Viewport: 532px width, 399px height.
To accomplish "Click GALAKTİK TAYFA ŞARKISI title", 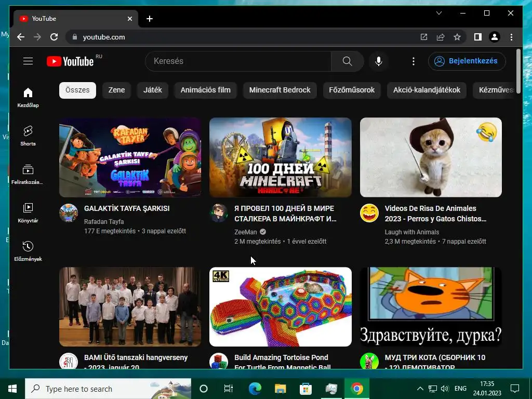I will pos(127,208).
